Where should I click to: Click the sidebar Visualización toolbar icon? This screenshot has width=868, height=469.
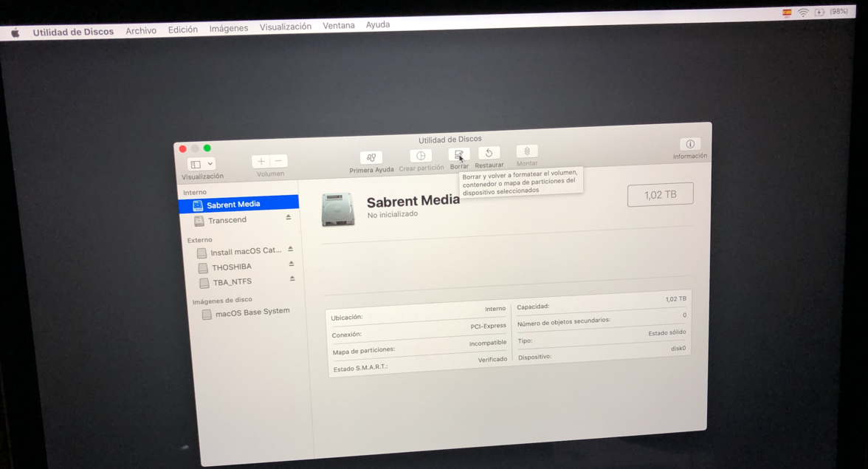[x=196, y=165]
